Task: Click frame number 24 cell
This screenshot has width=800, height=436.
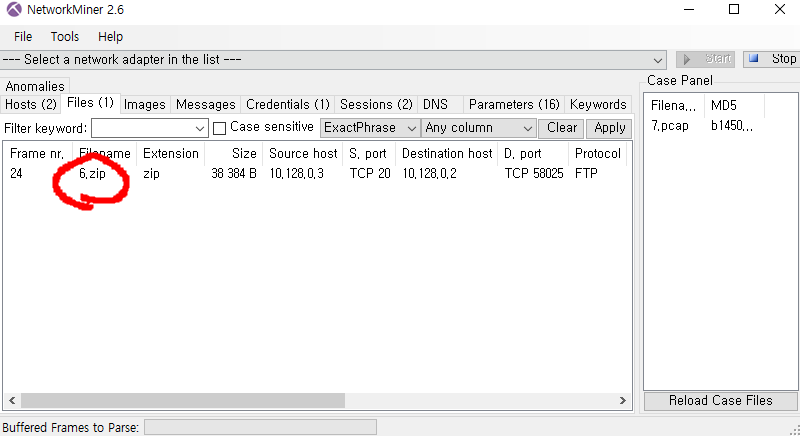Action: click(16, 174)
